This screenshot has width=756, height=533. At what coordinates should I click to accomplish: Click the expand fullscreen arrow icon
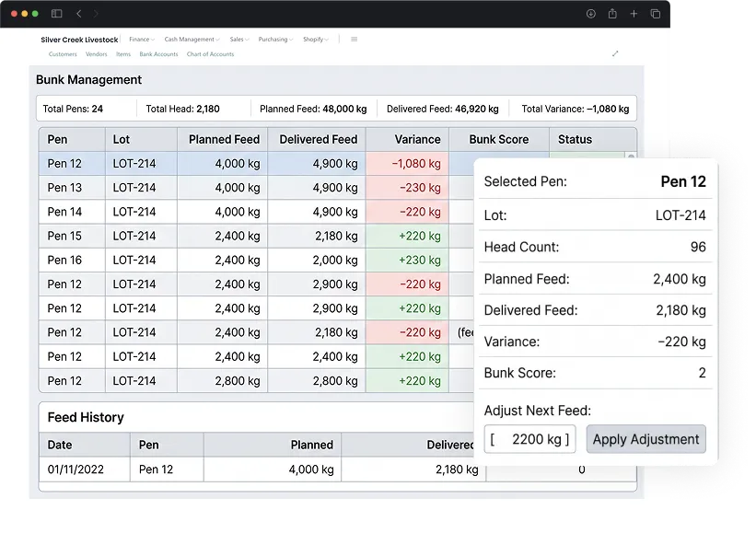(x=615, y=53)
